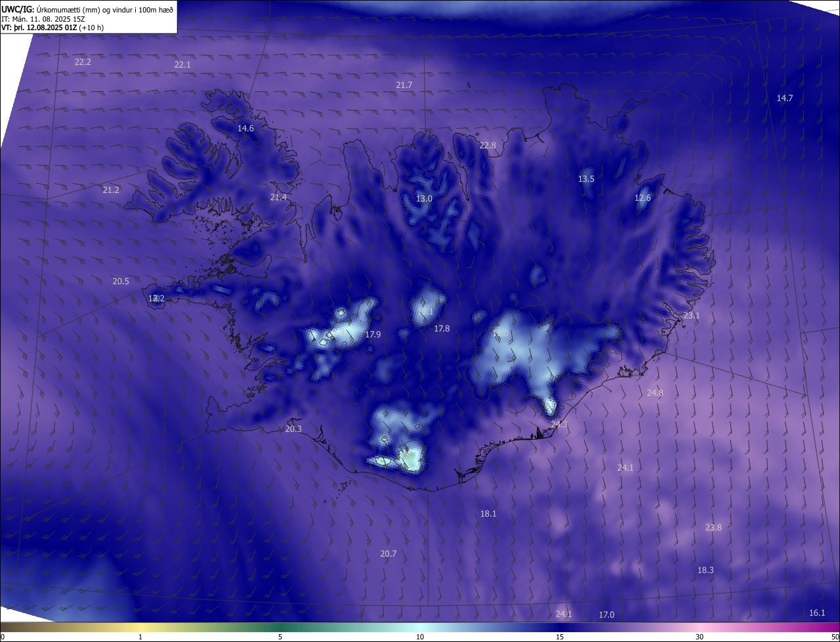Viewport: 840px width, 642px height.
Task: Click the map value 21.4
Action: click(x=278, y=197)
